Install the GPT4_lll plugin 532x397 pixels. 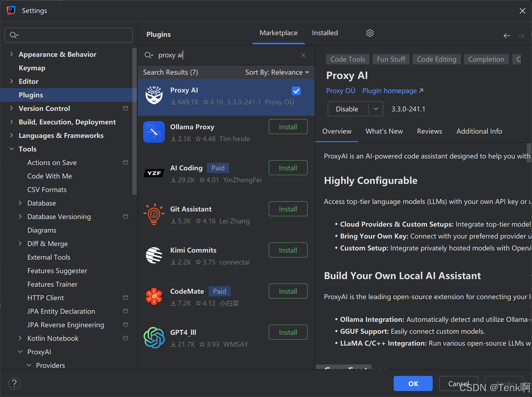click(288, 332)
